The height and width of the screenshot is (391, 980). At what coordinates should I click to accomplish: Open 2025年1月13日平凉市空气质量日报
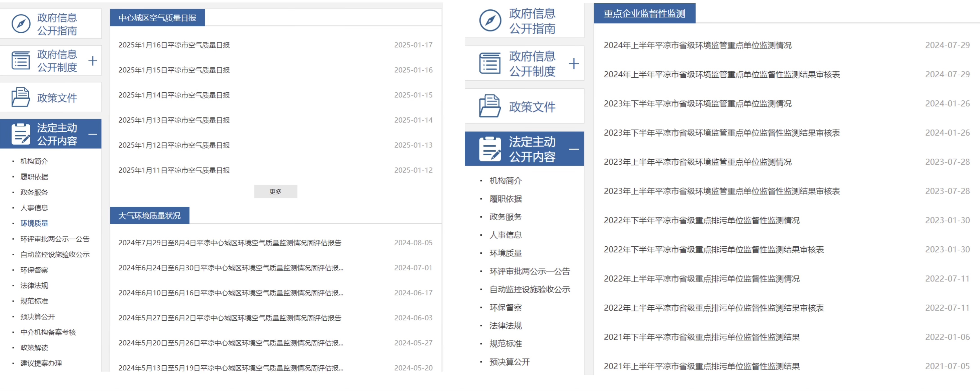(174, 120)
